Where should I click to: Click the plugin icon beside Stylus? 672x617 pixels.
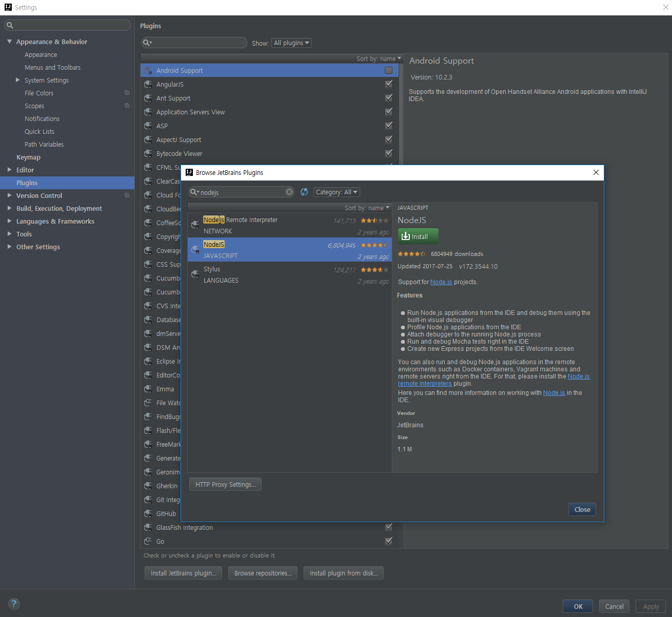pos(195,274)
